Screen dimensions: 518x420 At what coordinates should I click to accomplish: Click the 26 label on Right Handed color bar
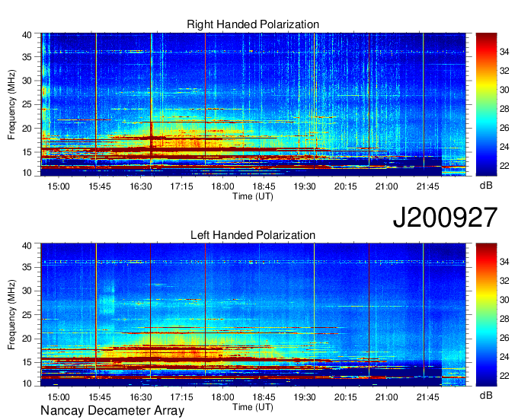click(504, 128)
